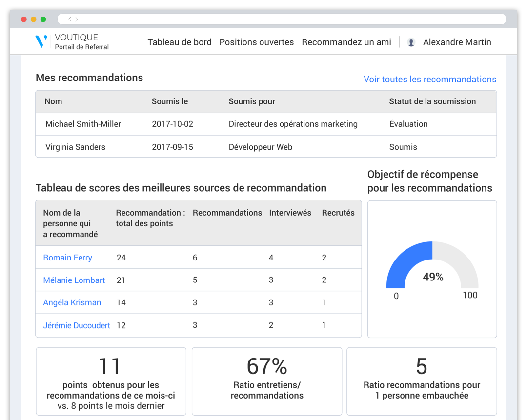Screen dimensions: 527x420
Task: Click the Recommandations column header in leaderboard
Action: (x=227, y=213)
